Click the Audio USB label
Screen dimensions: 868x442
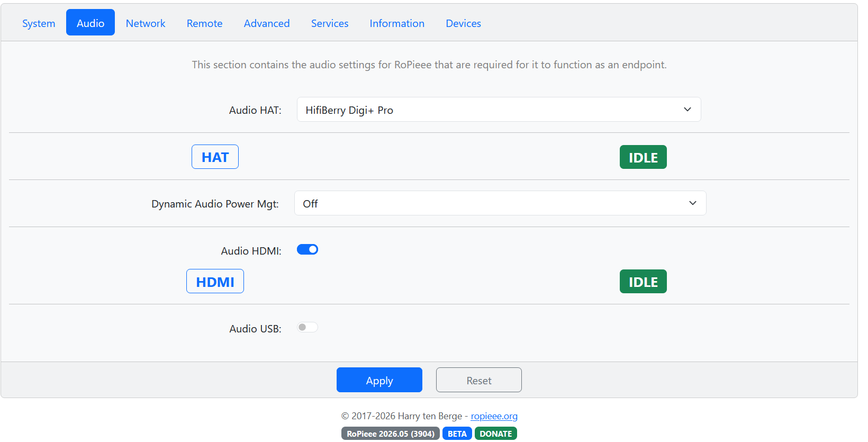tap(255, 329)
